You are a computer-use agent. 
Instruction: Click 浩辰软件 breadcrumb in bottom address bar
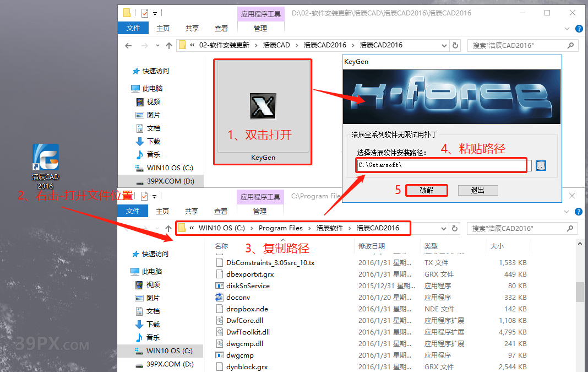(x=330, y=228)
